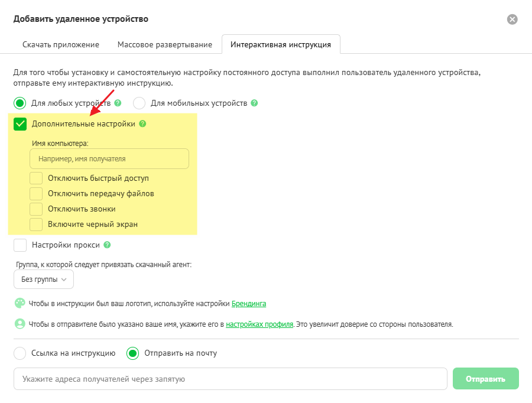The height and width of the screenshot is (403, 532).
Task: Check 'Отключить передачу файлов' option
Action: click(x=36, y=193)
